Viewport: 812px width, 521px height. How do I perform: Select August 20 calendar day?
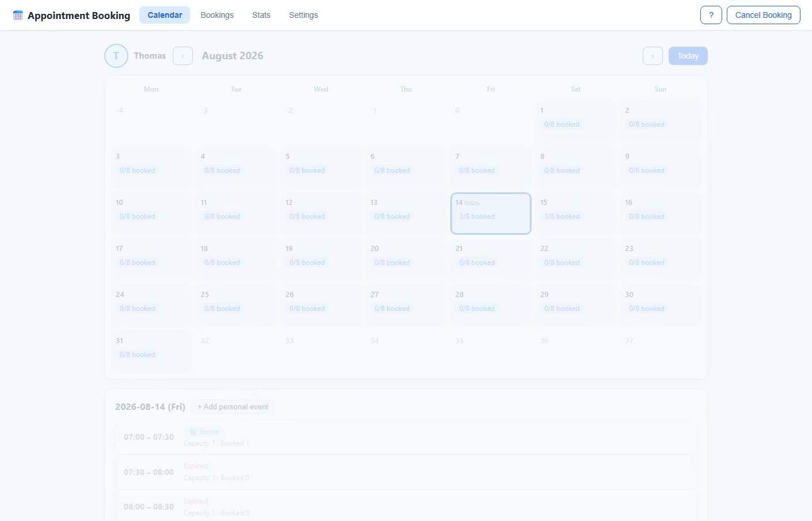tap(406, 260)
